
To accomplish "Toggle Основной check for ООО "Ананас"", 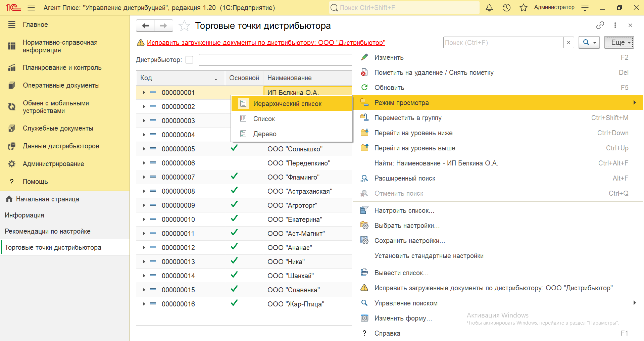I will pos(234,246).
